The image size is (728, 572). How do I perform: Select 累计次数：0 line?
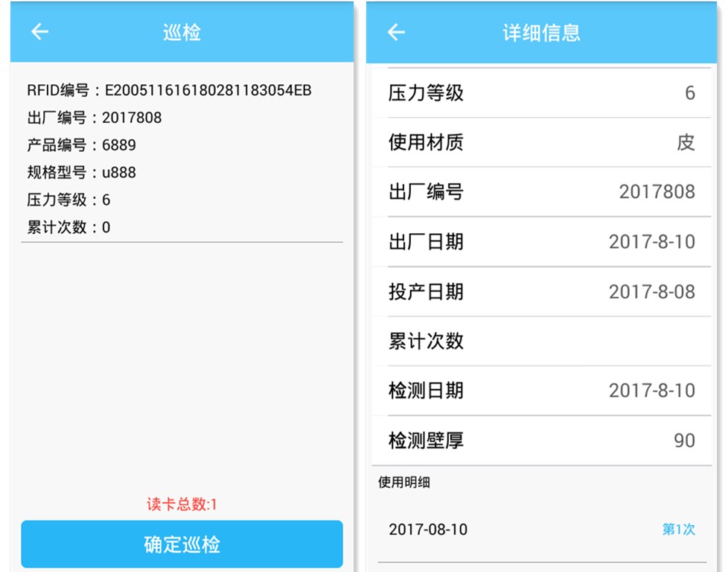click(x=68, y=227)
